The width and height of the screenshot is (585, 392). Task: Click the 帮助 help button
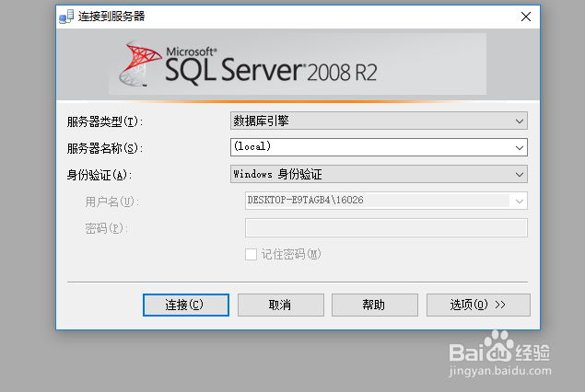pos(375,305)
